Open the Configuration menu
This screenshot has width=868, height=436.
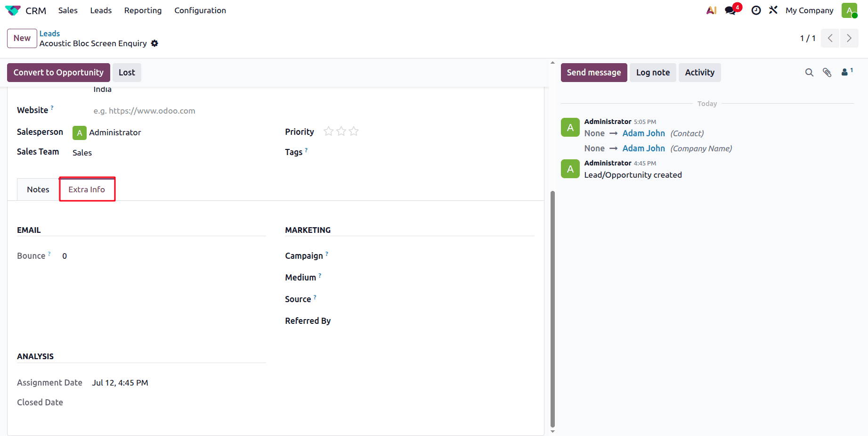tap(200, 10)
